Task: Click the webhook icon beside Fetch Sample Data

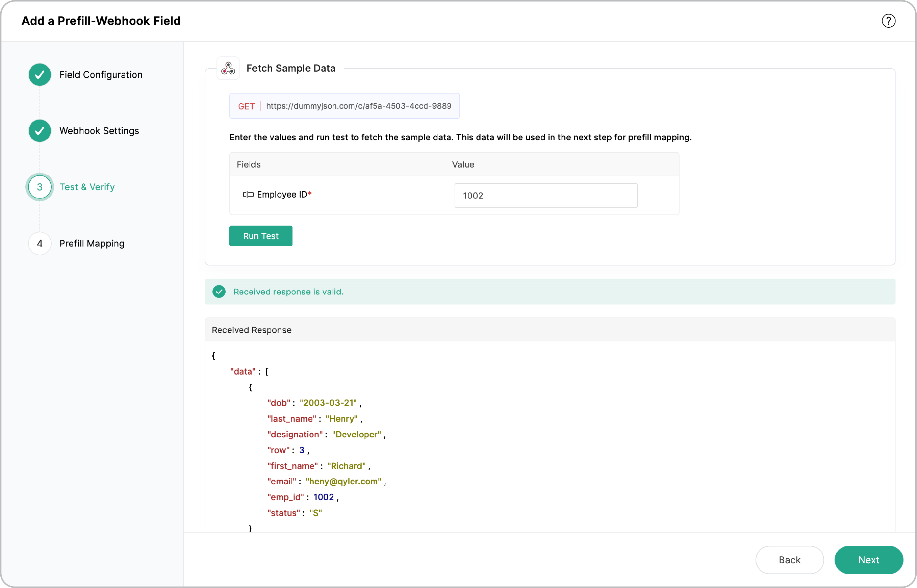Action: pyautogui.click(x=228, y=68)
